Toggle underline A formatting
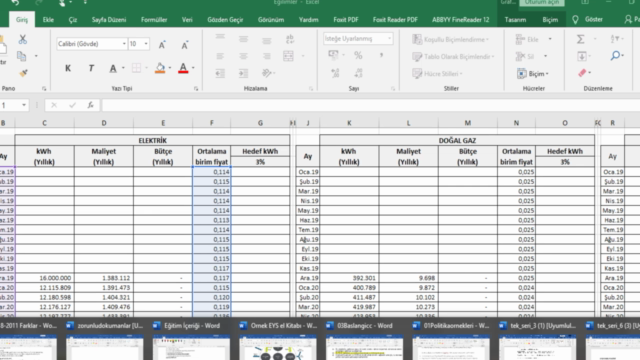Screen dimensions: 640x360 click(x=113, y=68)
